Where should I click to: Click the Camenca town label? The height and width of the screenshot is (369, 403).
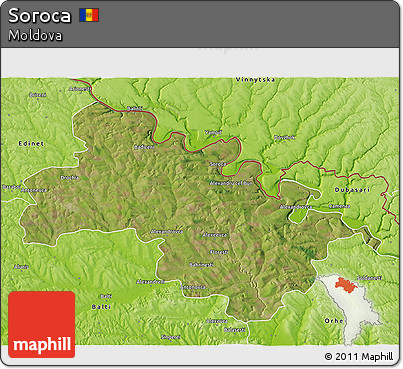coord(339,206)
